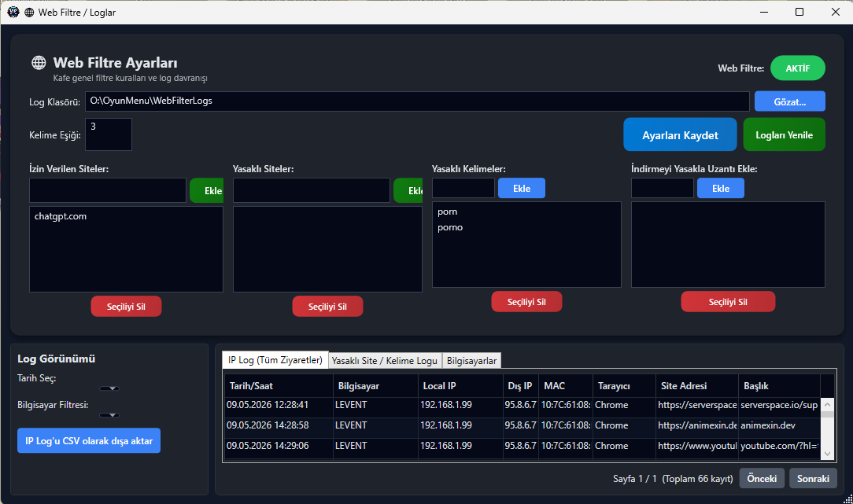Click the log table scrollbar up arrow

(x=828, y=404)
